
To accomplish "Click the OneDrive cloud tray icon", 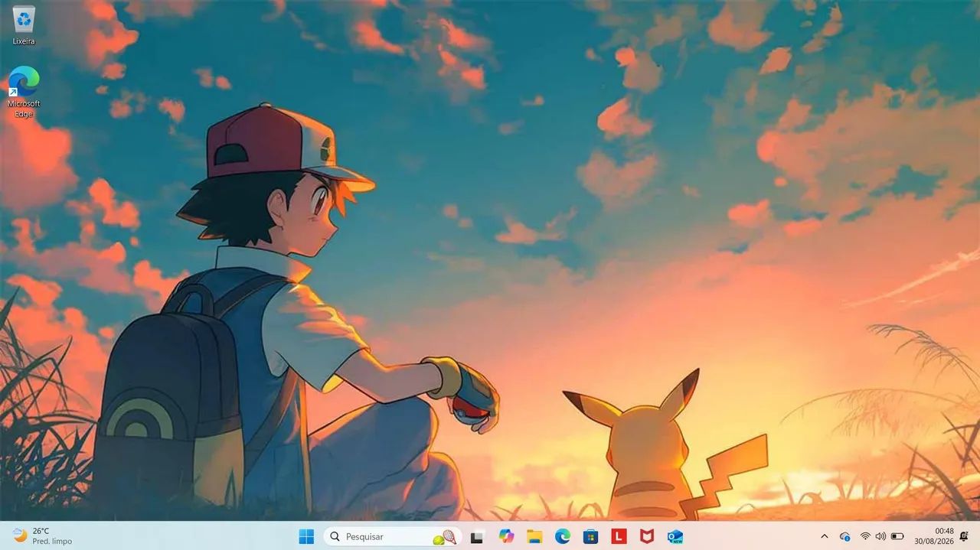I will (845, 536).
